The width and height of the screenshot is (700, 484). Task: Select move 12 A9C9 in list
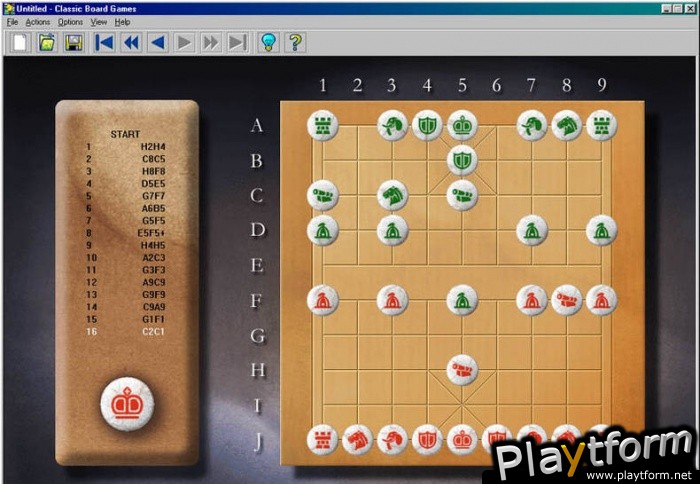point(126,282)
